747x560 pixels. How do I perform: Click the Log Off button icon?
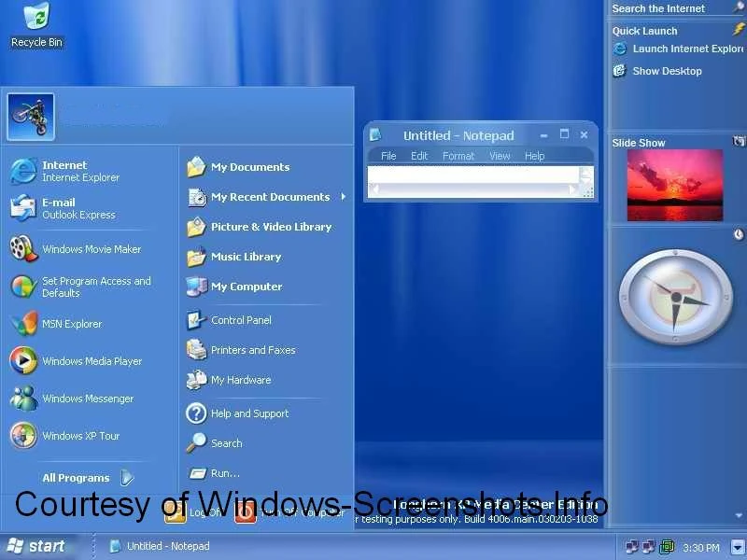coord(176,512)
